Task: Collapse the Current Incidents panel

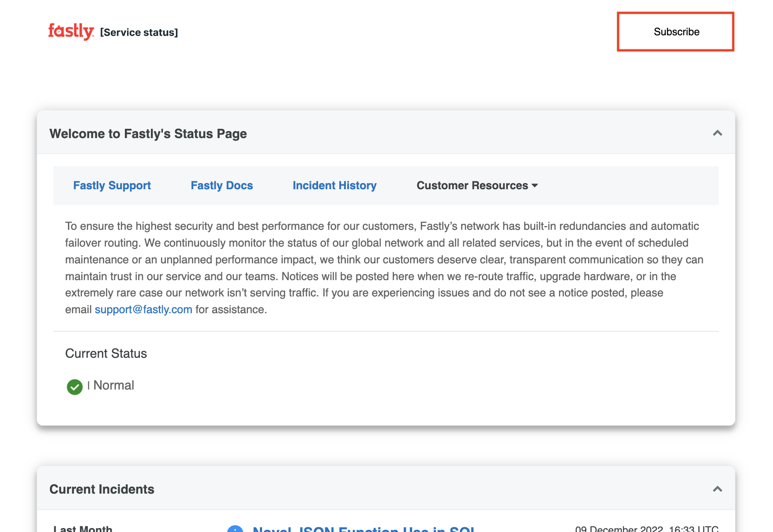Action: 717,489
